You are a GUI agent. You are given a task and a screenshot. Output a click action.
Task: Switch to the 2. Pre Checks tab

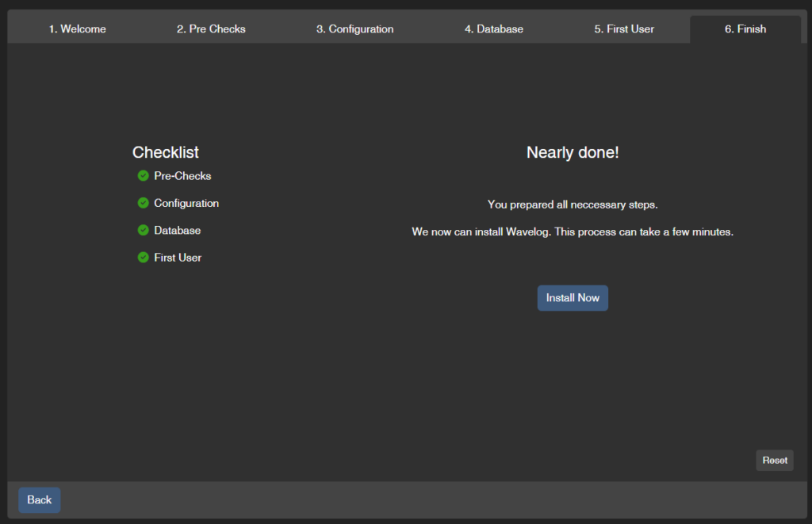[211, 29]
